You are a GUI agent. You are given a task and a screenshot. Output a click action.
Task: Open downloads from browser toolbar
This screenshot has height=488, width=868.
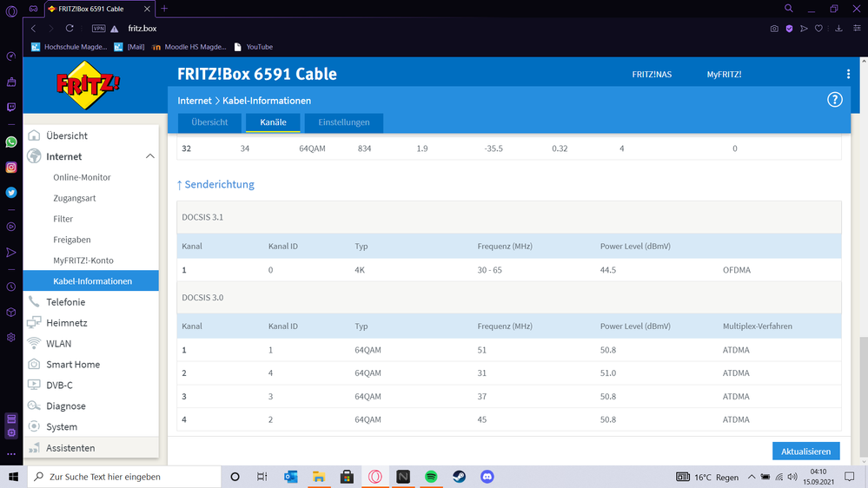838,28
